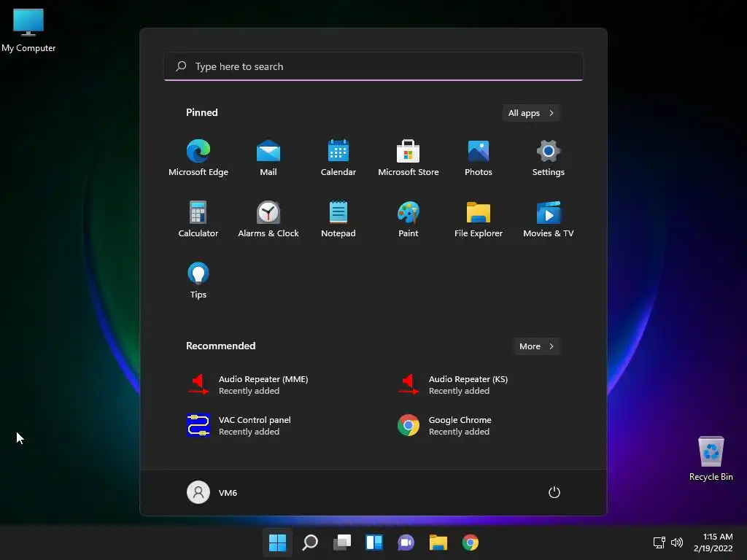The width and height of the screenshot is (747, 560).
Task: Launch Notepad from pinned apps
Action: pyautogui.click(x=338, y=219)
